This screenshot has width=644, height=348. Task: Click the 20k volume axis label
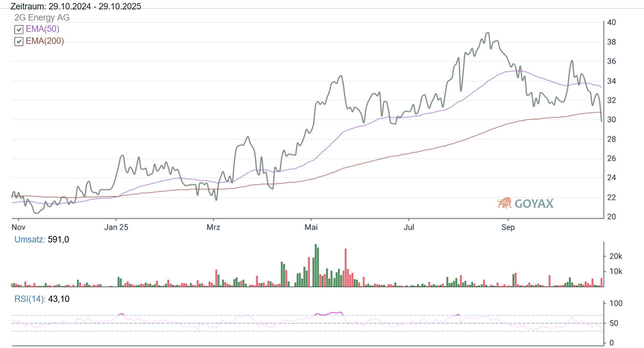616,256
